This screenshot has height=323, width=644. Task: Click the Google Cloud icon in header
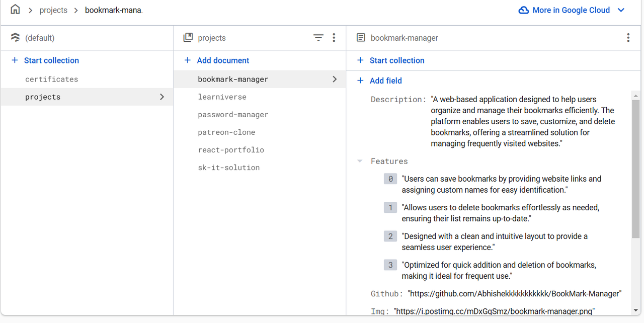coord(524,10)
